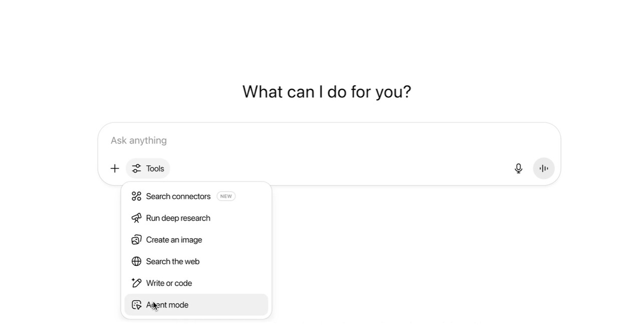Image resolution: width=644 pixels, height=331 pixels.
Task: Click the globe icon for web search
Action: [x=136, y=261]
